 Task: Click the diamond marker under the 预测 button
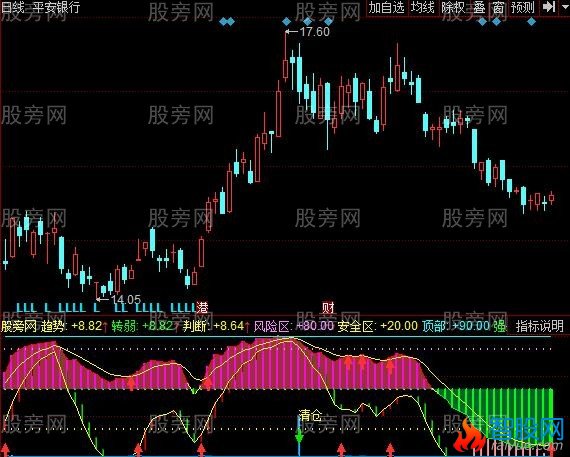tap(531, 22)
